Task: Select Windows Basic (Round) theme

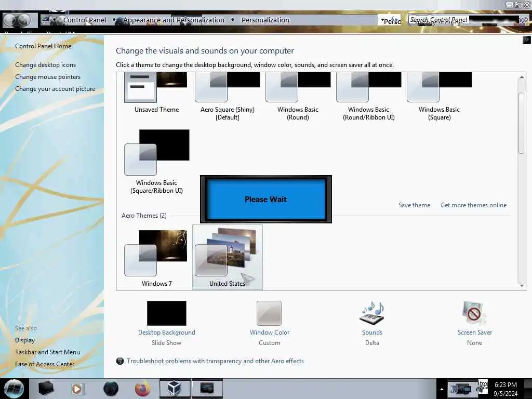Action: (x=298, y=96)
